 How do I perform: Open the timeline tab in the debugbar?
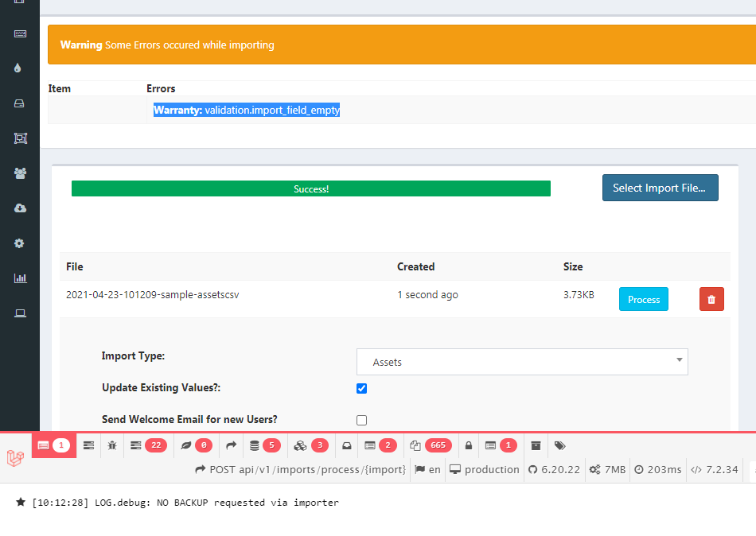pos(90,445)
